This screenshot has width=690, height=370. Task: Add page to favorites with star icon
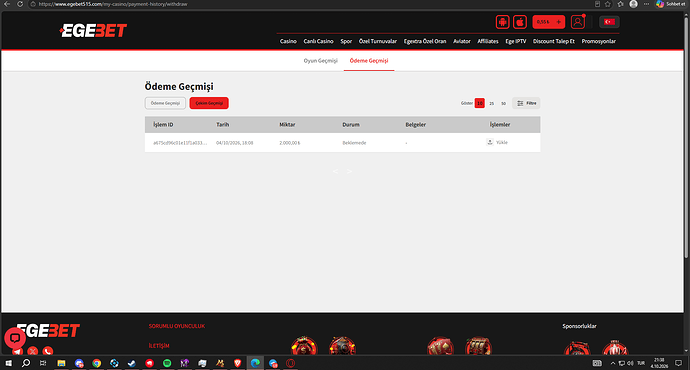[x=608, y=4]
